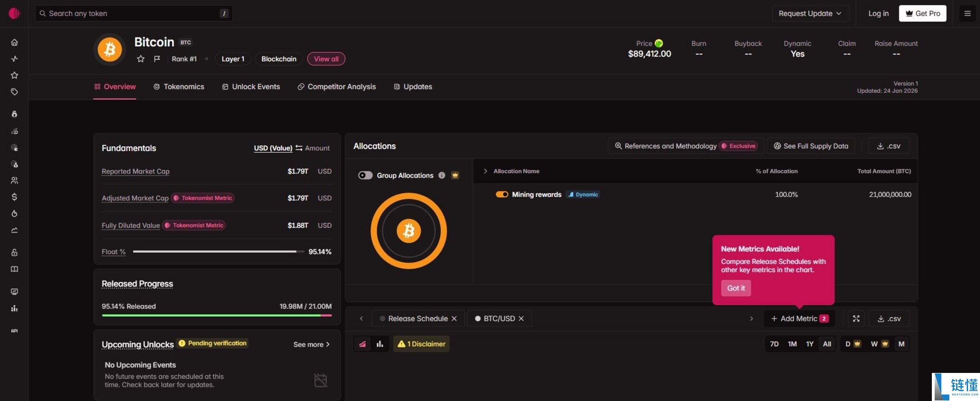Open the people icon in the sidebar
The width and height of the screenshot is (980, 401).
14,180
